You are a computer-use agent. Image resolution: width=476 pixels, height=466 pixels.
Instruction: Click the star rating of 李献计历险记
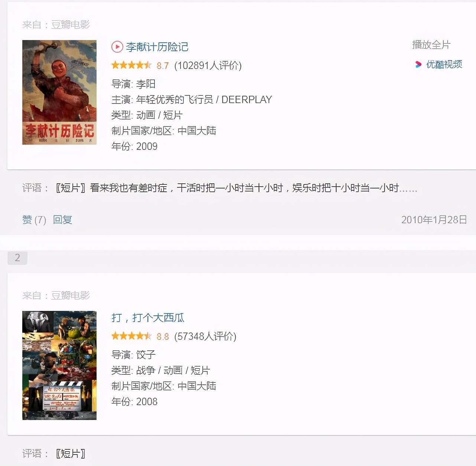pyautogui.click(x=131, y=65)
